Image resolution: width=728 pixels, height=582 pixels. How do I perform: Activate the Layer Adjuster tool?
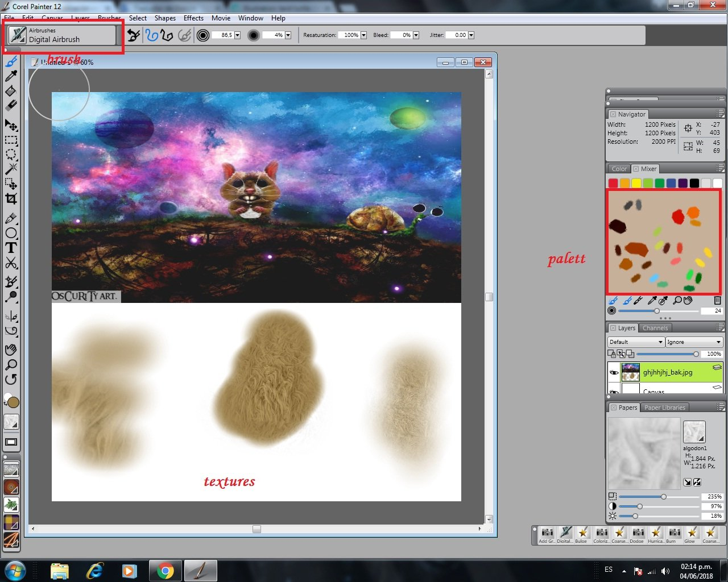pyautogui.click(x=11, y=125)
